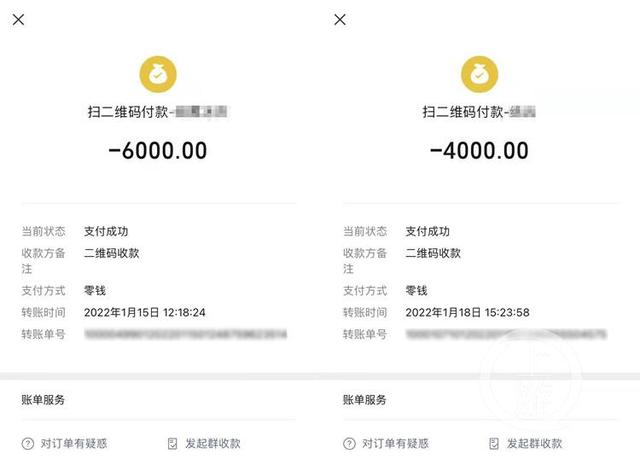Click the question mark icon in the right receipt
Screen dimensions: 640x465
point(349,443)
